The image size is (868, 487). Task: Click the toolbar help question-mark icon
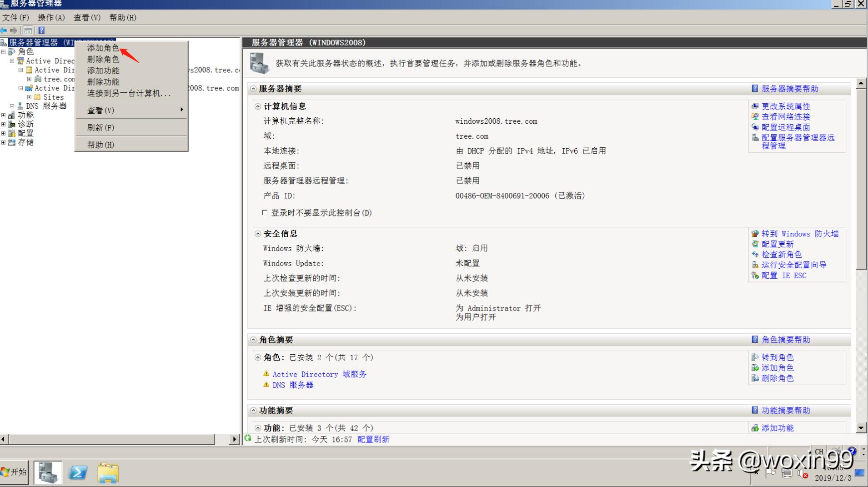[41, 30]
